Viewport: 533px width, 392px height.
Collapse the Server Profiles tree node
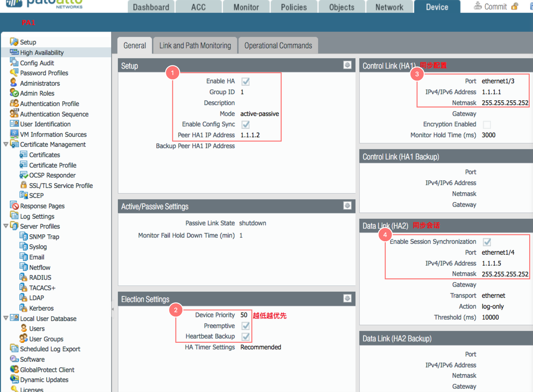(x=6, y=226)
